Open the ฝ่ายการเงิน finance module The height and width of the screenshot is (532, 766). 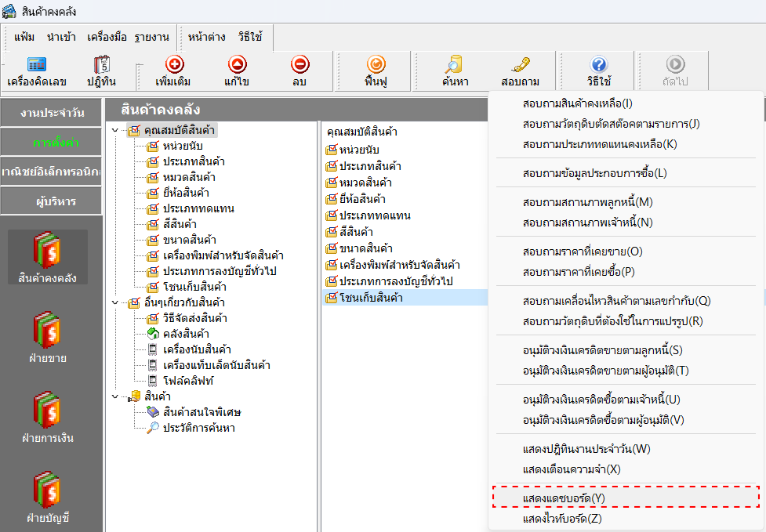click(x=47, y=418)
